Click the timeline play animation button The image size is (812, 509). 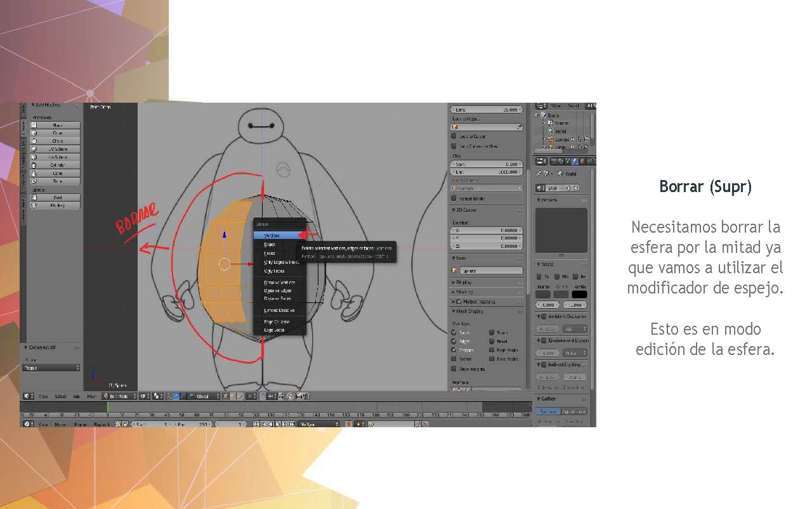[x=277, y=423]
